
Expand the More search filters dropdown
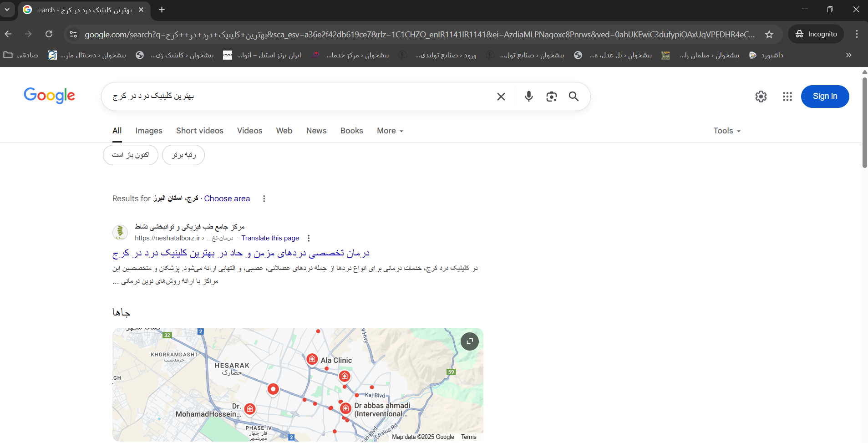(x=390, y=131)
